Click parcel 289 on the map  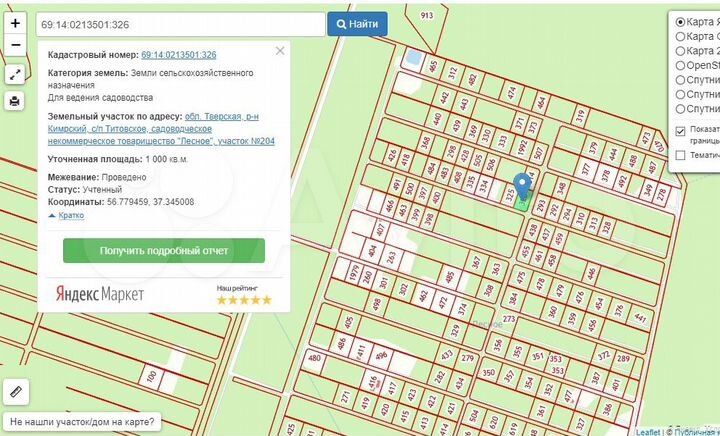coord(623,358)
